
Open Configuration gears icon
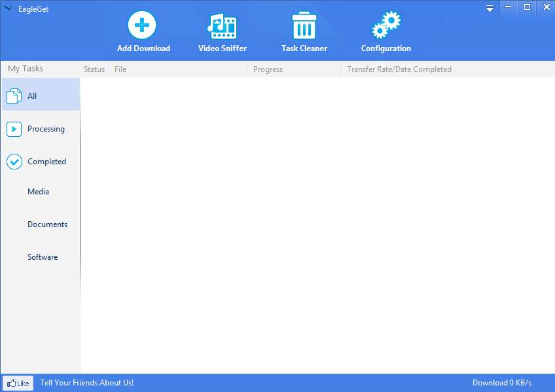click(386, 25)
